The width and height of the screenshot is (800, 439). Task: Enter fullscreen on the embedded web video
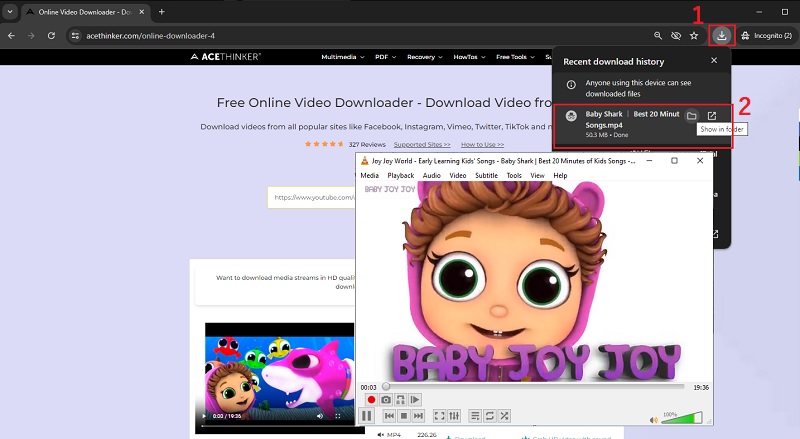coord(338,416)
